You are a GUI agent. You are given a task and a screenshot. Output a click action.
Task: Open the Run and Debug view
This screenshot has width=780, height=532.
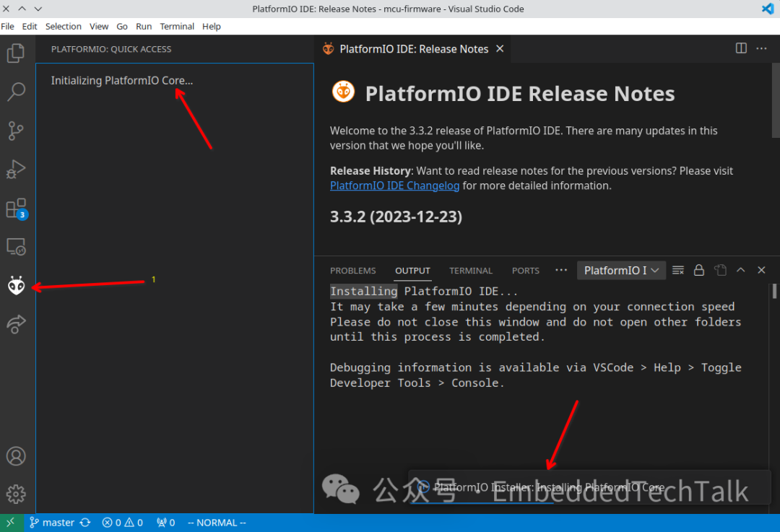[x=17, y=169]
